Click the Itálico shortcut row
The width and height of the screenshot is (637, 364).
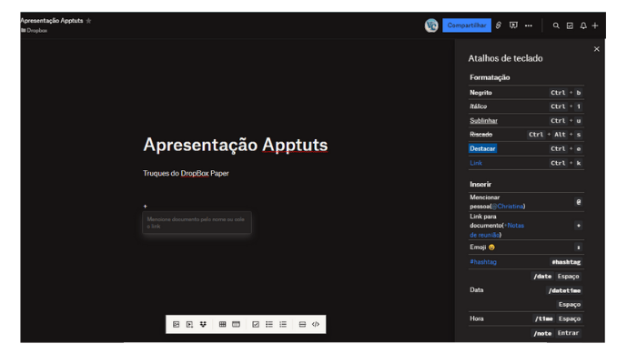coord(526,106)
